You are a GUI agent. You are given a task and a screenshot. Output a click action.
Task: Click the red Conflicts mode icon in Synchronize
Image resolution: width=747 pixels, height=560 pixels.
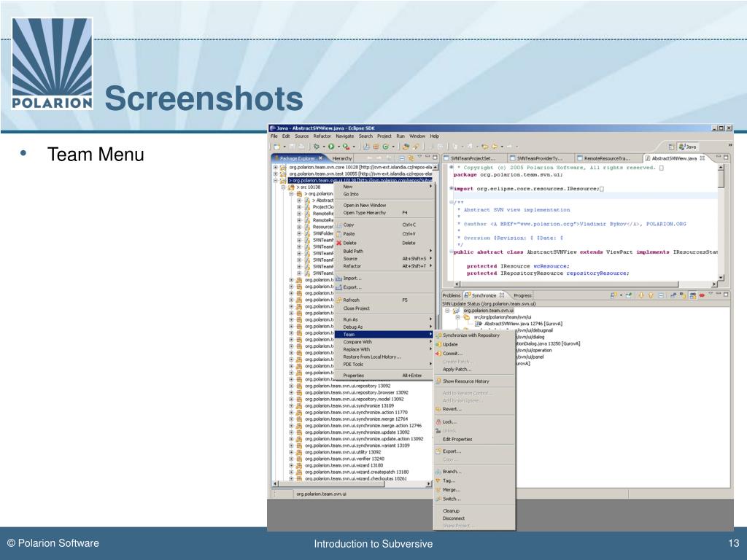[x=702, y=296]
